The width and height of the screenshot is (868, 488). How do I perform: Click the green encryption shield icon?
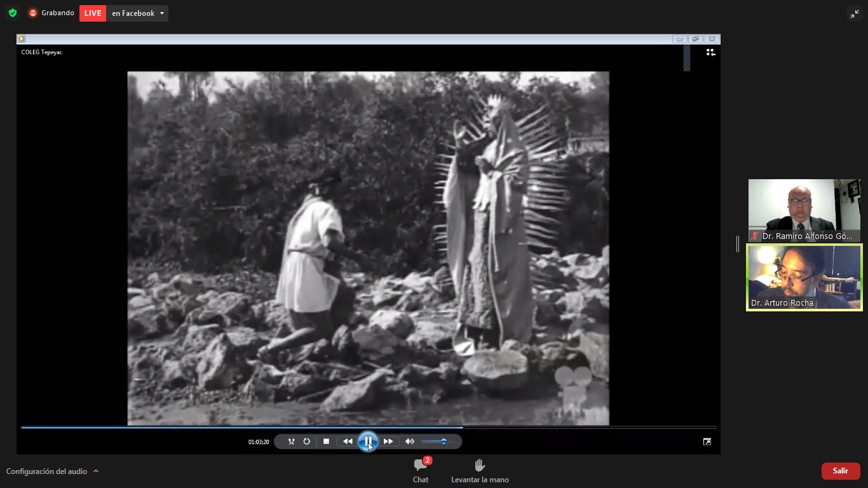13,13
